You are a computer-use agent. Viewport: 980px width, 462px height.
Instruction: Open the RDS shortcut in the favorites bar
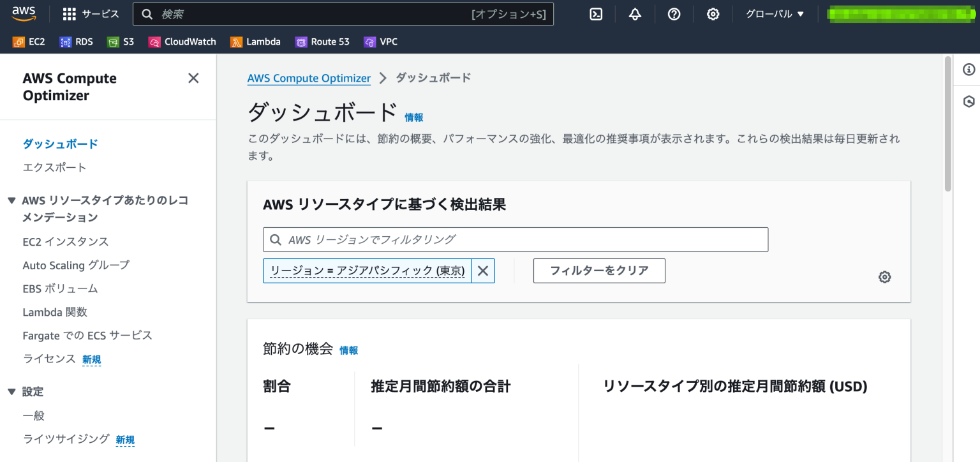click(76, 41)
